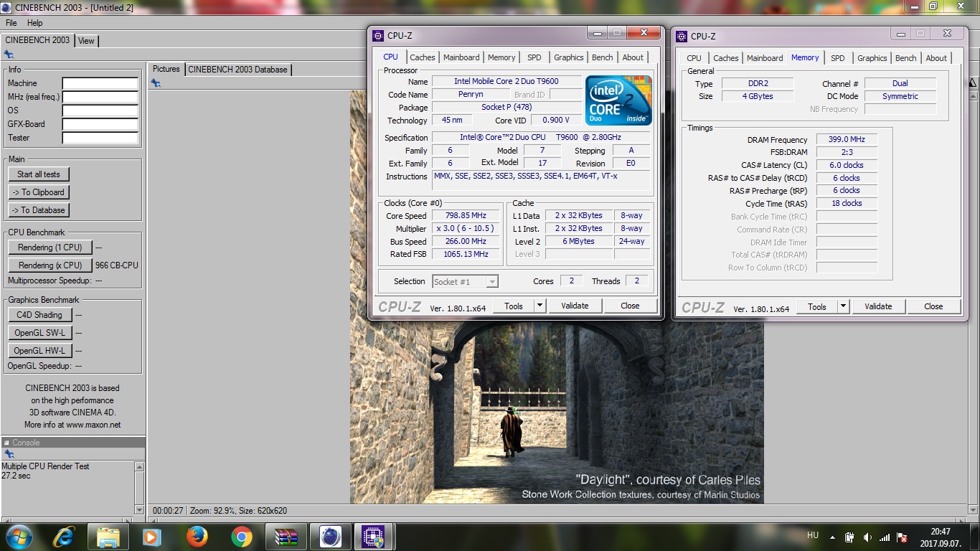Open Graphics tab in right CPU-Z window

(x=872, y=58)
